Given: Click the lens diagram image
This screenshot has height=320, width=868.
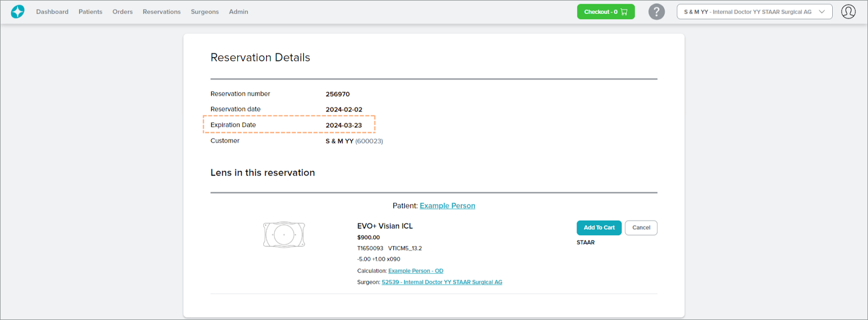Looking at the screenshot, I should coord(284,234).
